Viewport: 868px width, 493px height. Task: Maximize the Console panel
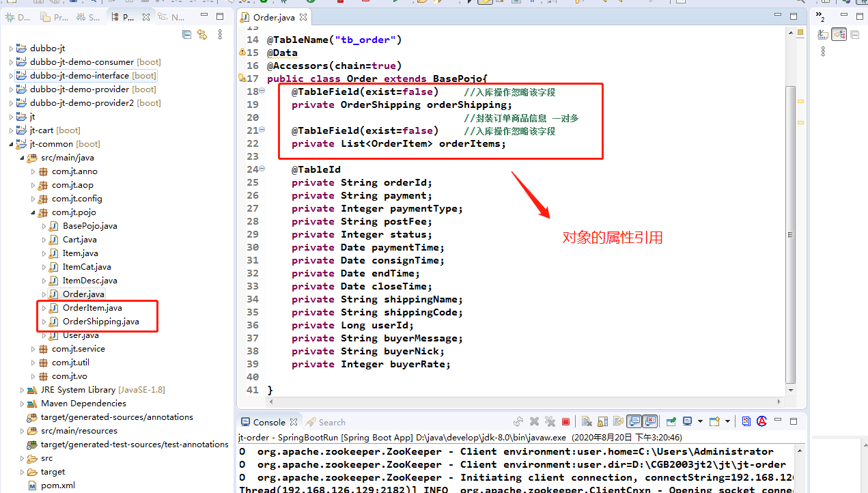(x=794, y=421)
